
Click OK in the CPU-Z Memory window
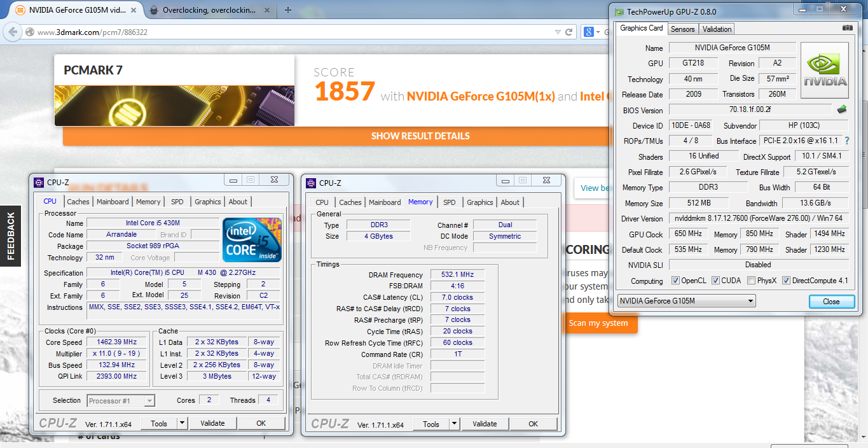[x=533, y=424]
